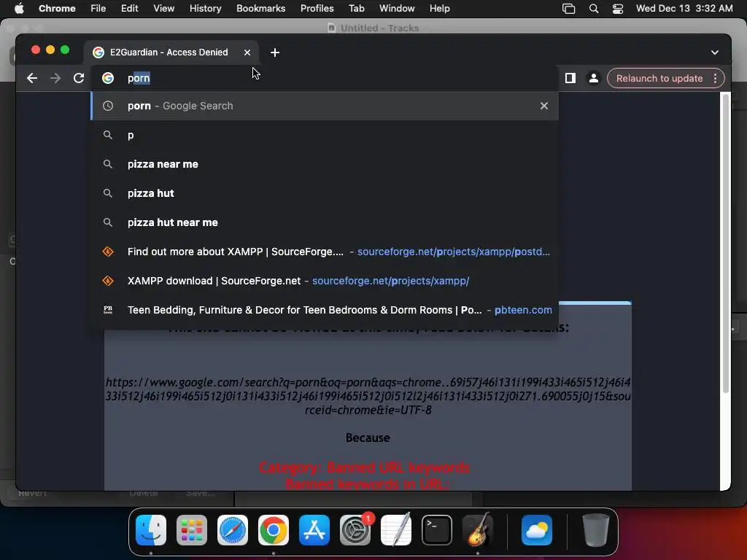Expand the tab search chevron

point(715,52)
